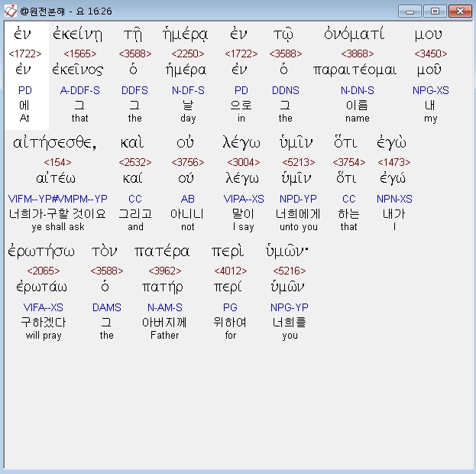Image resolution: width=476 pixels, height=474 pixels.
Task: Select the parsing code NPN-XS
Action: pyautogui.click(x=394, y=199)
